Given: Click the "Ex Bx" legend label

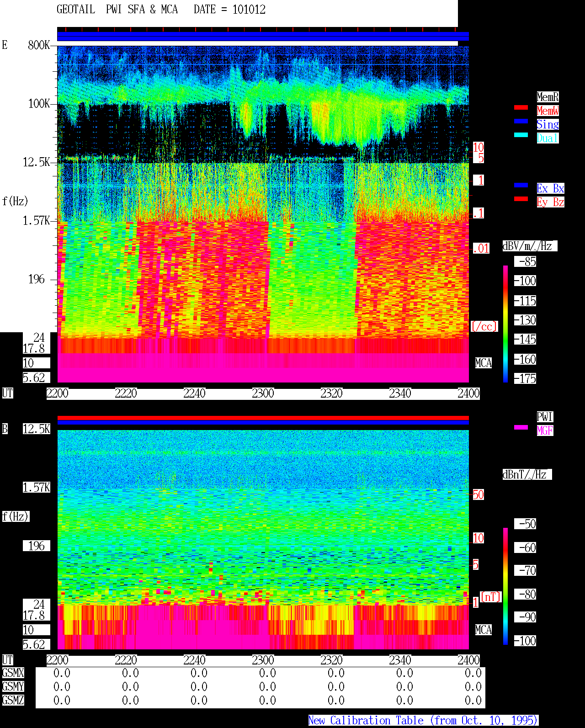Looking at the screenshot, I should pos(550,188).
